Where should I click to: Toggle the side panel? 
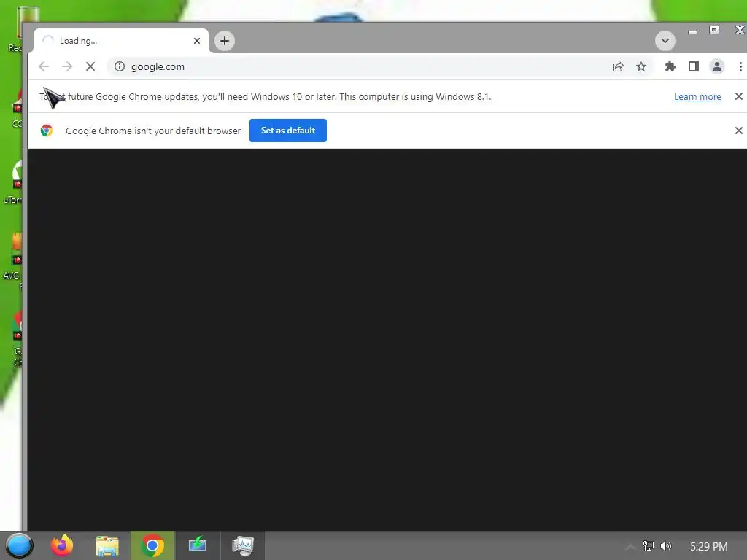click(694, 66)
